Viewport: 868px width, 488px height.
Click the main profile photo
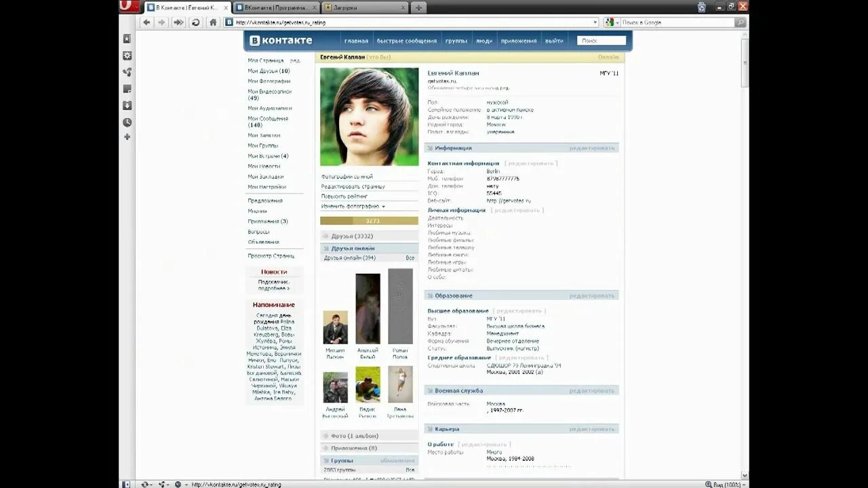[x=369, y=117]
